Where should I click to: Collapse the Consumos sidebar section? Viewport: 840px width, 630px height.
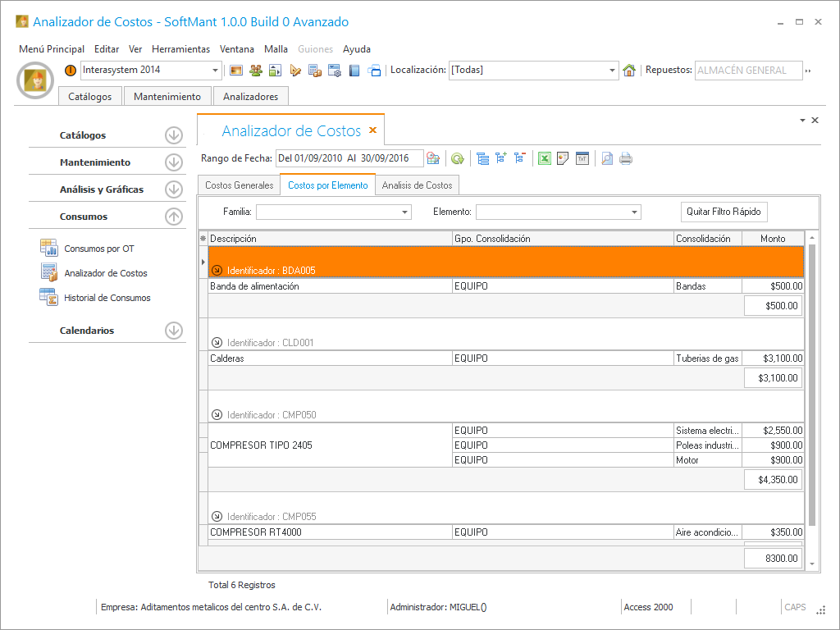[173, 217]
